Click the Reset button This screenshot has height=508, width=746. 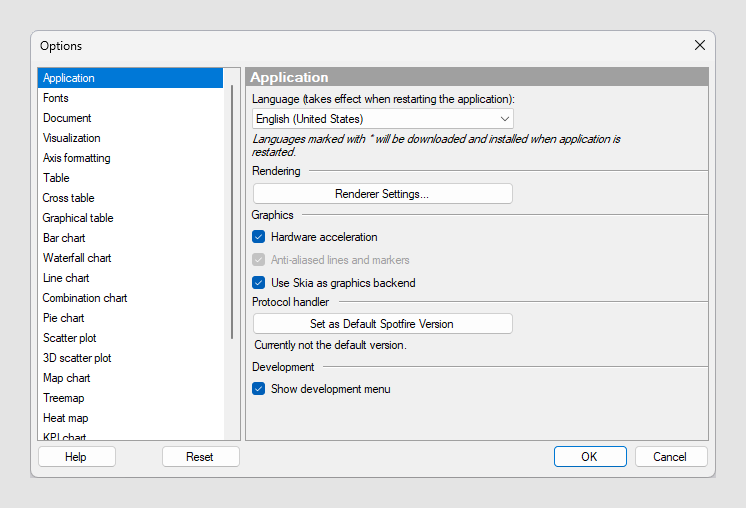click(x=200, y=457)
